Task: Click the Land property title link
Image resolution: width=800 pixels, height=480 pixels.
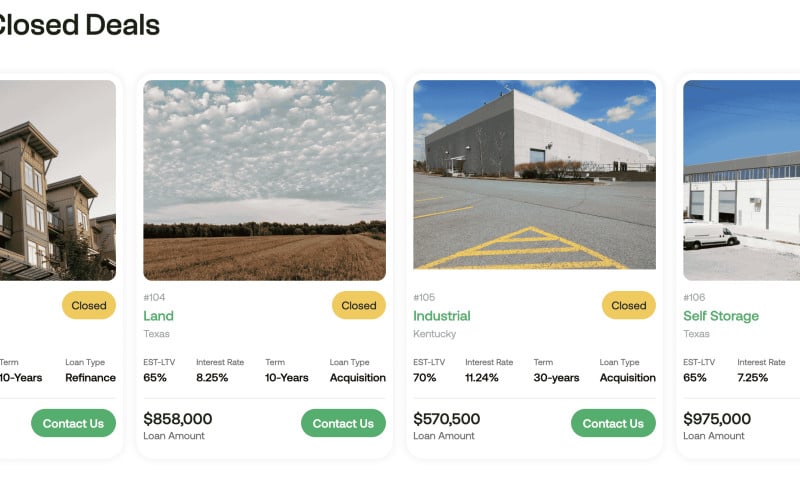Action: pyautogui.click(x=158, y=316)
